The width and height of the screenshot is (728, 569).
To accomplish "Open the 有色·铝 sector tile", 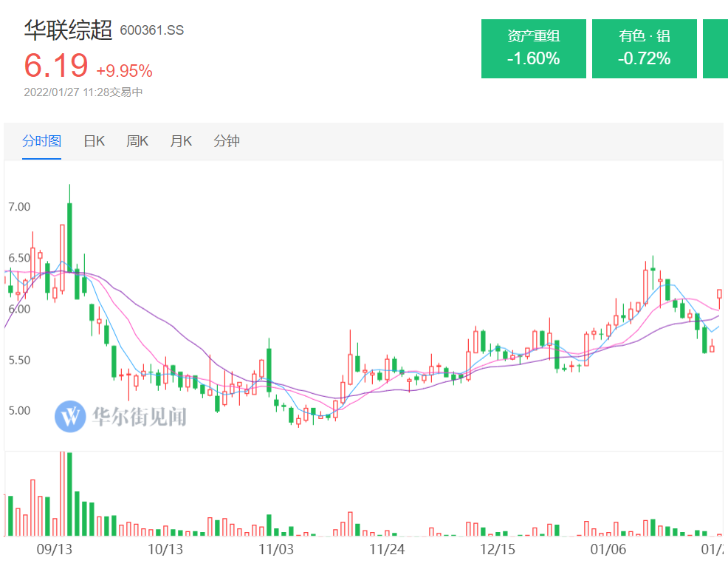I will 645,48.
